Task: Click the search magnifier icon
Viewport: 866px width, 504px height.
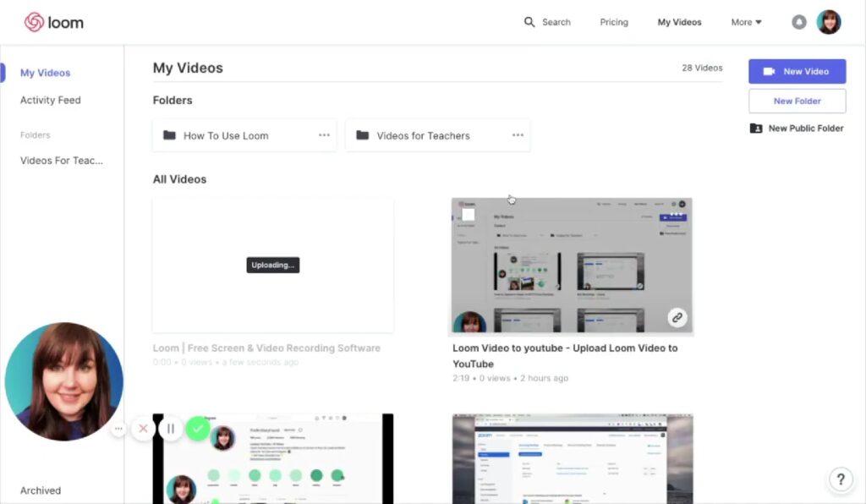Action: pyautogui.click(x=529, y=22)
